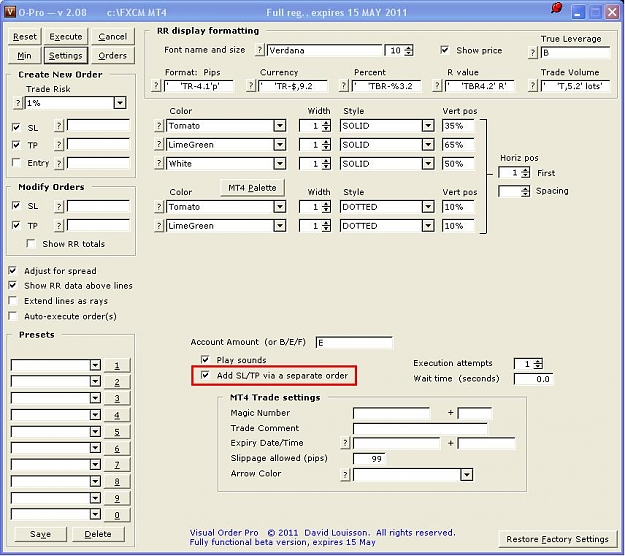Click the Min button
The width and height of the screenshot is (625, 556).
click(24, 55)
